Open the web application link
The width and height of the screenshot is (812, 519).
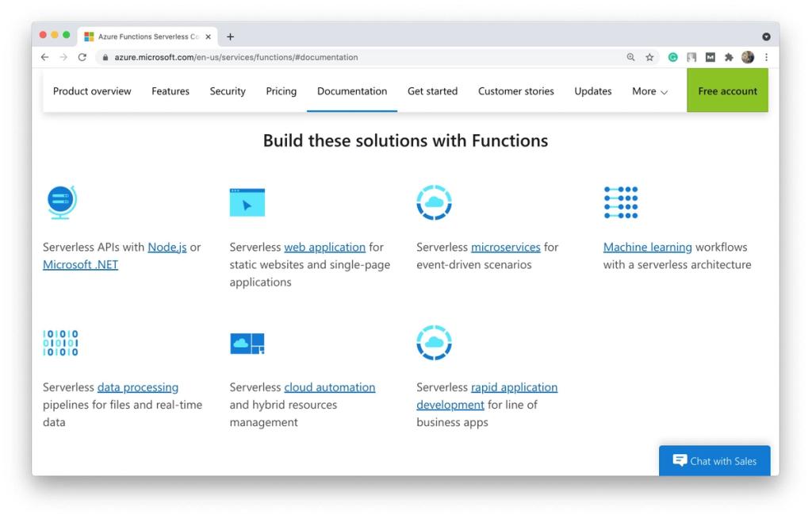(324, 248)
